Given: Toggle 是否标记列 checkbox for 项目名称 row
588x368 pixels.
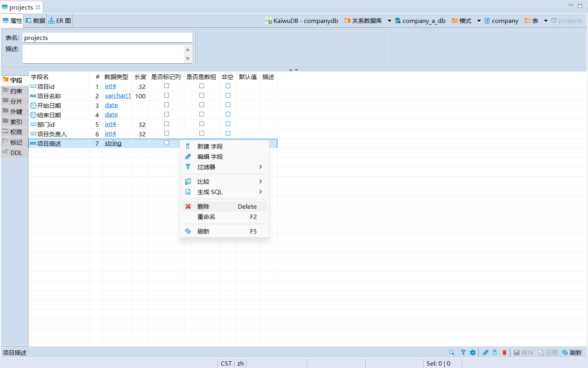Looking at the screenshot, I should (x=167, y=95).
